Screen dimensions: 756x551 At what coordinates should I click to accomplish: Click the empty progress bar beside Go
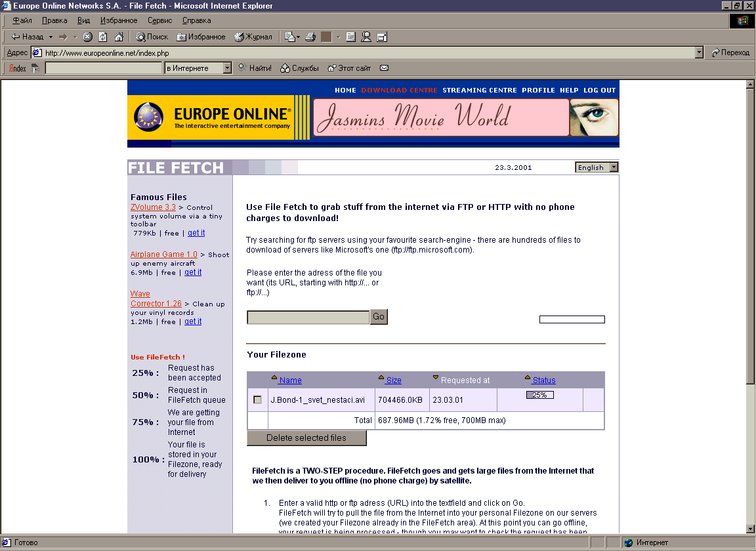point(572,319)
